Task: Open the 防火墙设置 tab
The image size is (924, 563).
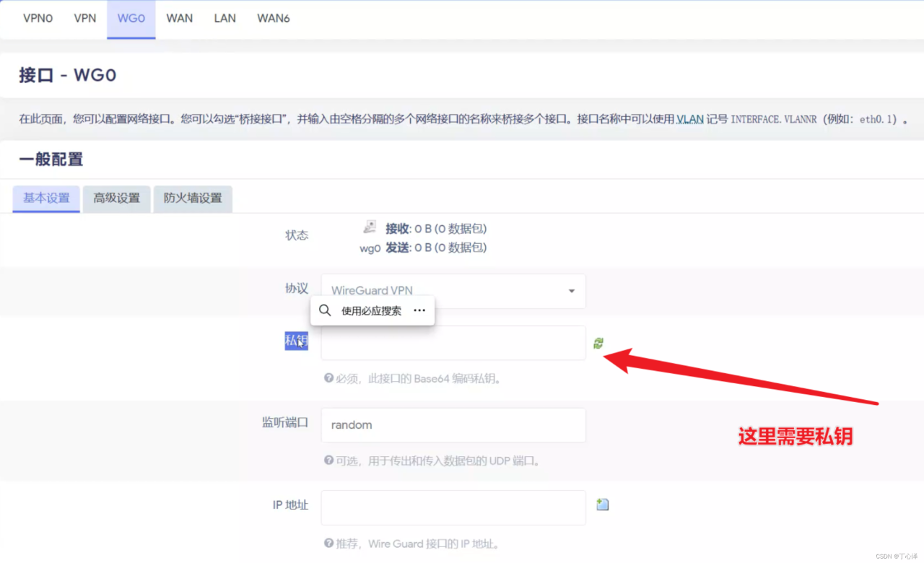Action: 193,198
